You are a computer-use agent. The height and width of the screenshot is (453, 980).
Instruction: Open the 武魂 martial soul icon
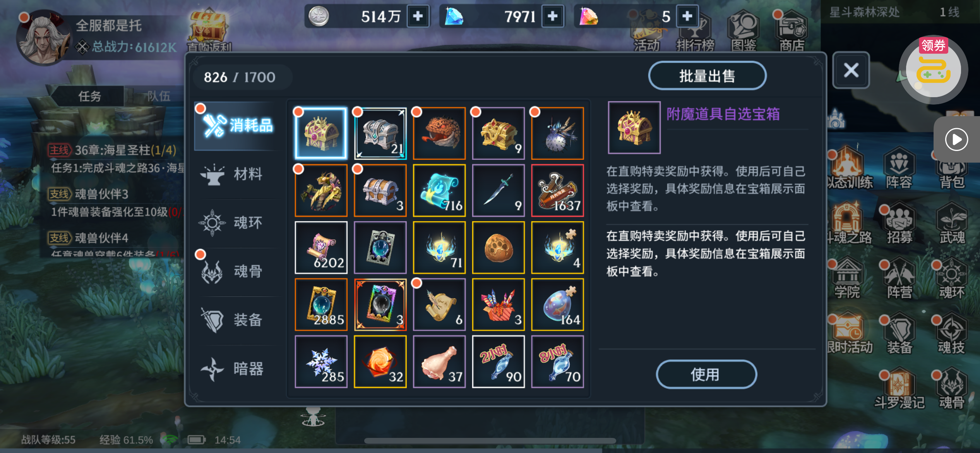(952, 225)
